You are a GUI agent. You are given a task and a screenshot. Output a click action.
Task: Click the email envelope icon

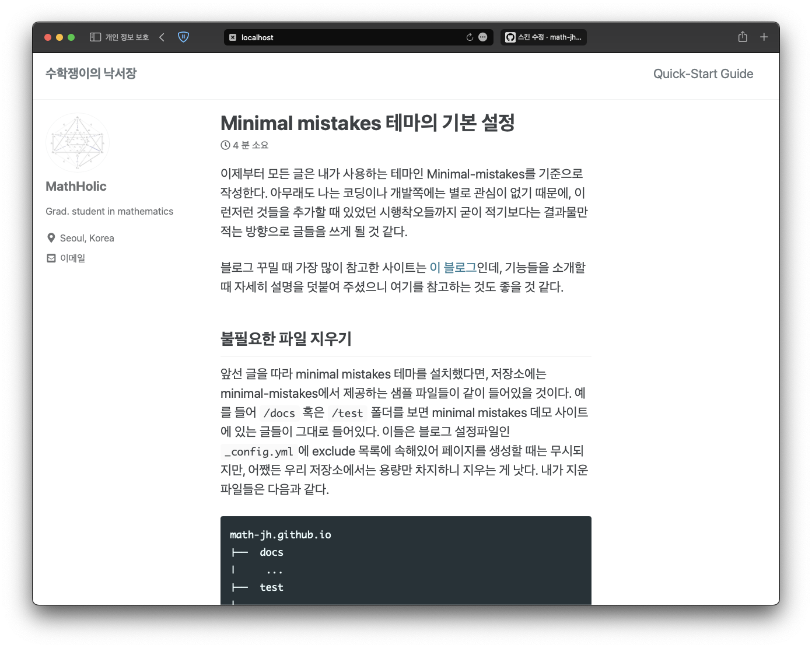point(51,258)
